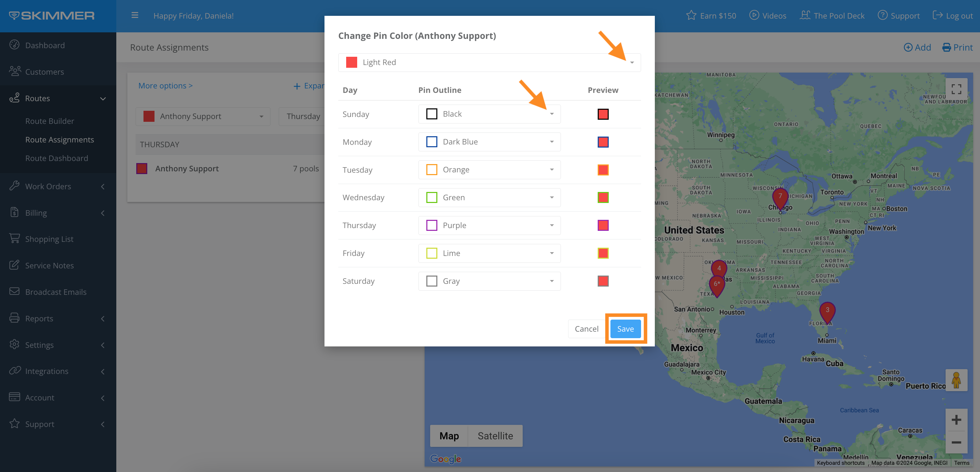Click the Skimmer logo

click(52, 15)
